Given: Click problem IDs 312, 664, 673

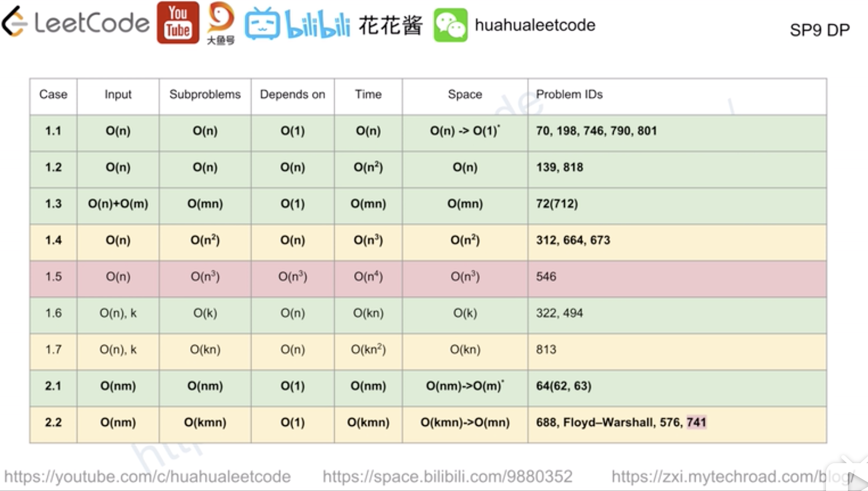Looking at the screenshot, I should coord(573,240).
